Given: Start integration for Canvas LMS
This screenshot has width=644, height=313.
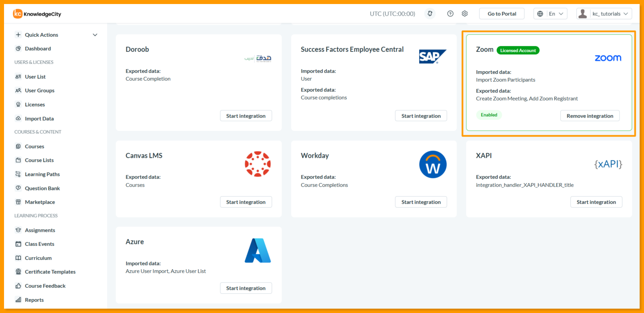Looking at the screenshot, I should coord(246,202).
